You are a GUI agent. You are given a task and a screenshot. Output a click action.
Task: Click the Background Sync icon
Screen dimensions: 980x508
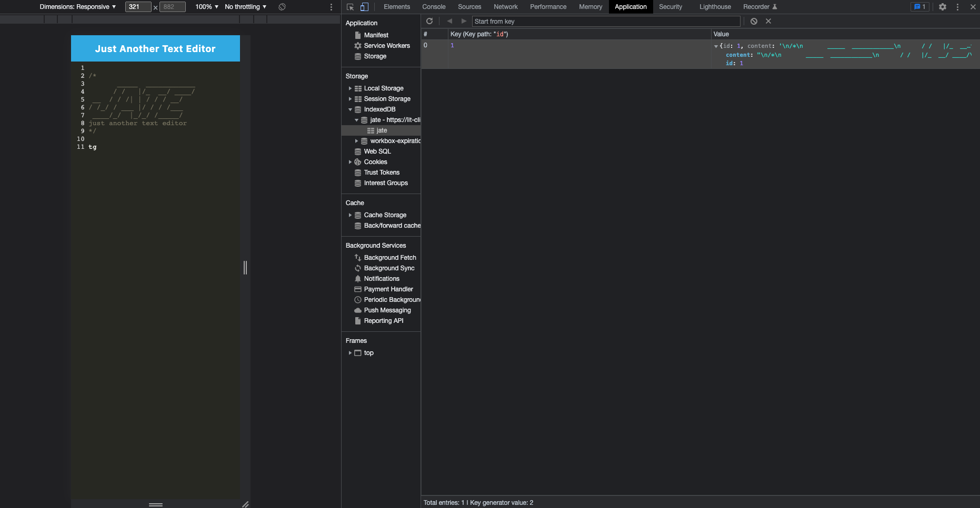[358, 268]
